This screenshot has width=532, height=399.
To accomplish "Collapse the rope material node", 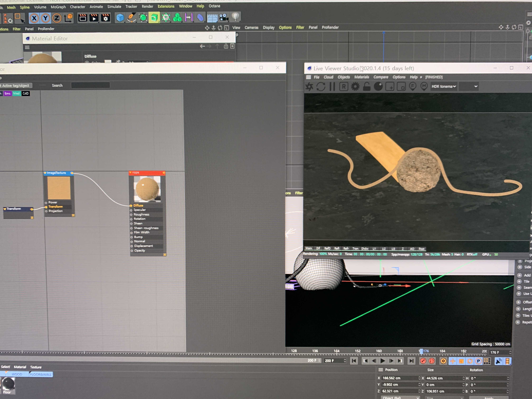I will click(130, 173).
